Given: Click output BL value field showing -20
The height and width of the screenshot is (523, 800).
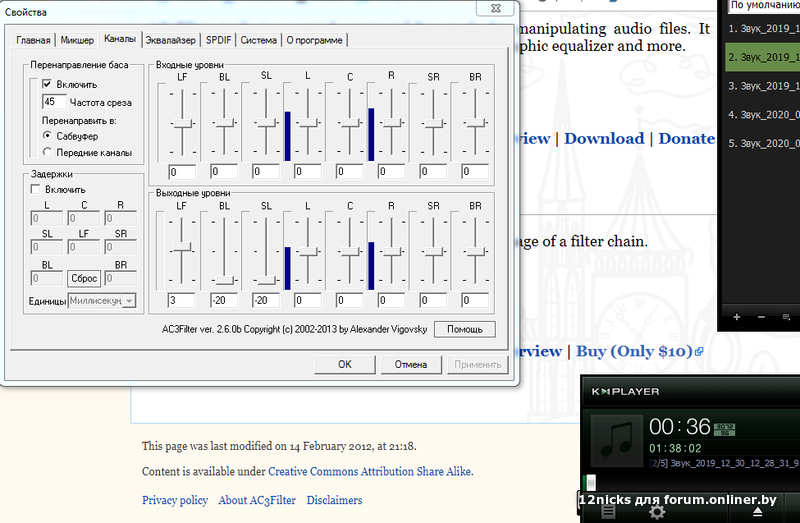Looking at the screenshot, I should point(224,300).
